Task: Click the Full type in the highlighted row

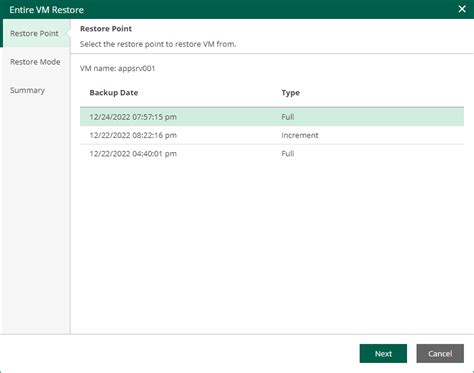Action: [288, 117]
